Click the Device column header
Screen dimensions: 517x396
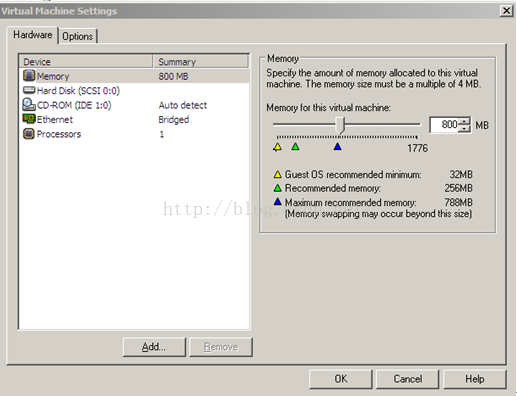click(x=86, y=62)
